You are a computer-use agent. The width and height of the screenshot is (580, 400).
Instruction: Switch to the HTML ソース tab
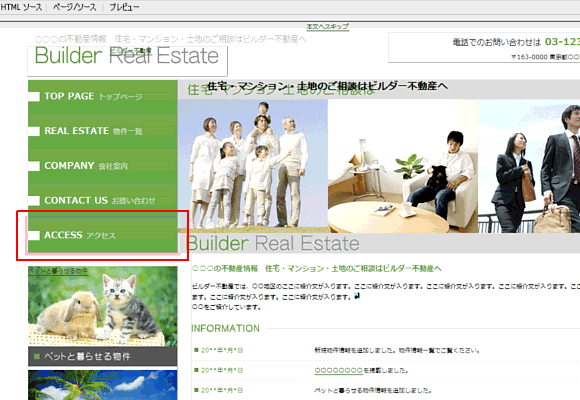[x=21, y=7]
